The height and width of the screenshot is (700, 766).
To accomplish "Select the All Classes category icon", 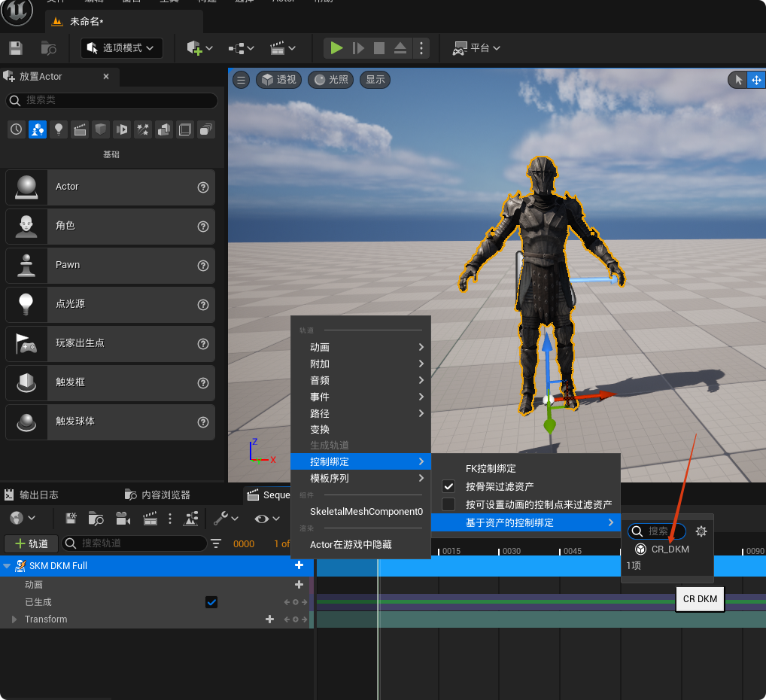I will [x=206, y=129].
